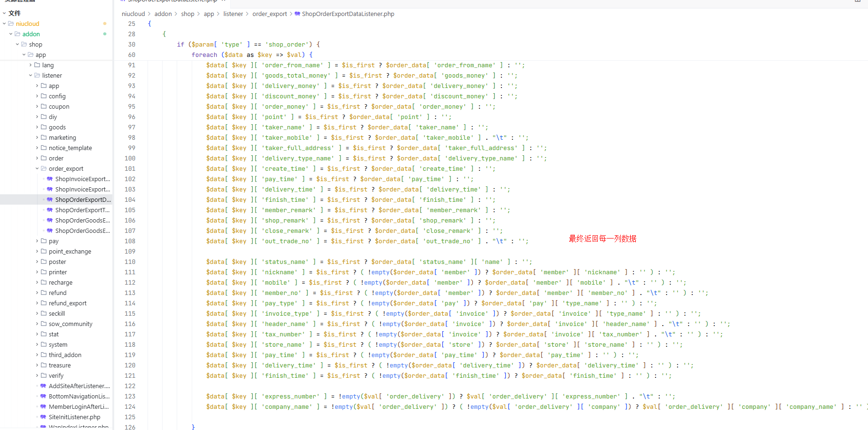868x430 pixels.
Task: Click the PHP icon next to MemberLoginAfterLi...
Action: 43,406
